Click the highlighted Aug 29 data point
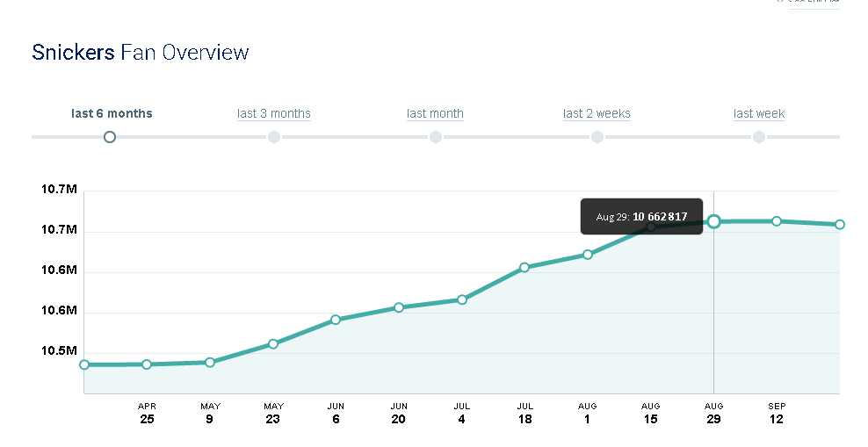Viewport: 868px width, 447px height. click(714, 221)
